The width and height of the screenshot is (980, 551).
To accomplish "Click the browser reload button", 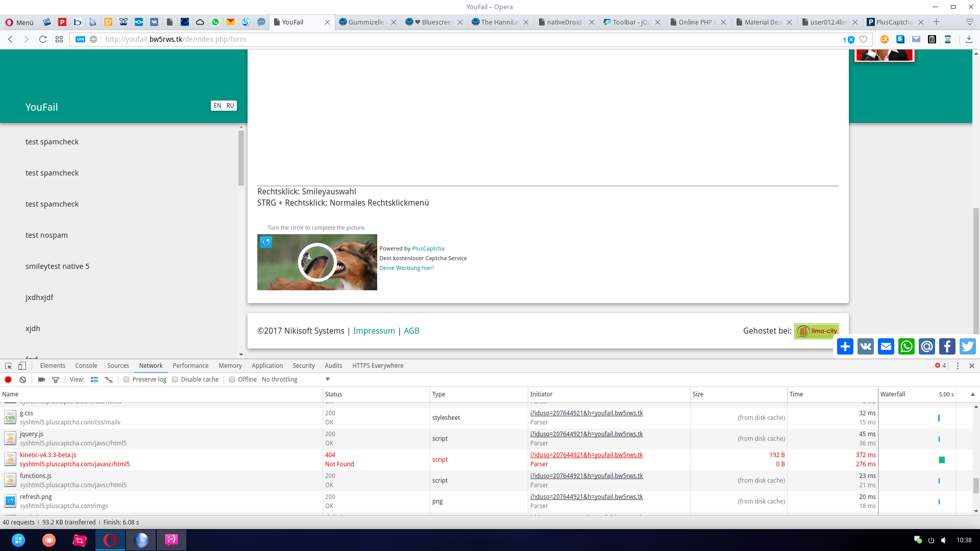I will pyautogui.click(x=43, y=39).
